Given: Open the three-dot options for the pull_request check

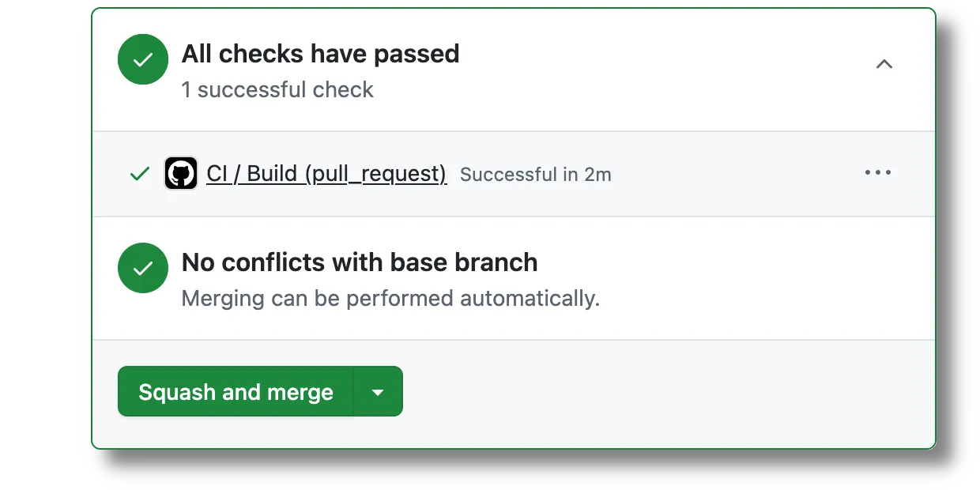Looking at the screenshot, I should coord(878,173).
